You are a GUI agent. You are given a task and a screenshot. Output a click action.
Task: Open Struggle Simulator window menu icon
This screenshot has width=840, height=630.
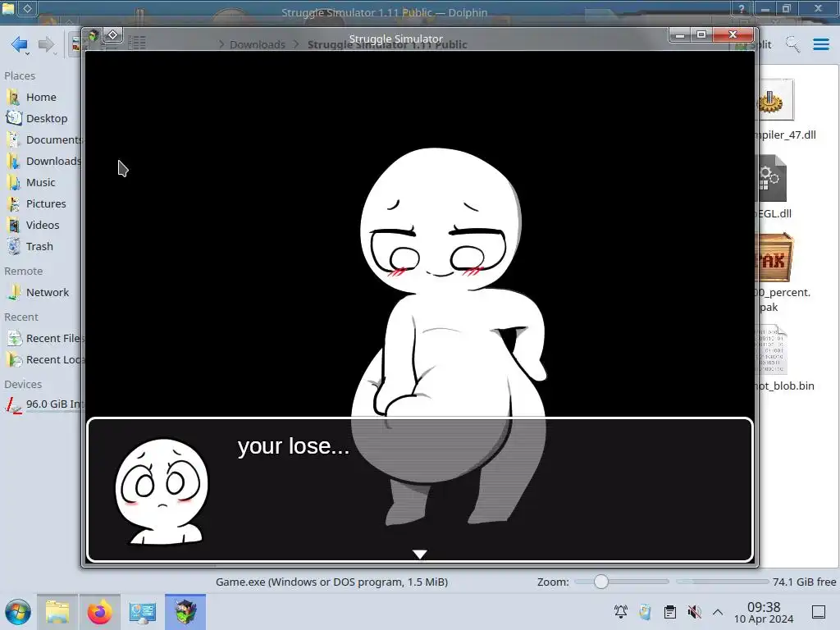[x=94, y=36]
